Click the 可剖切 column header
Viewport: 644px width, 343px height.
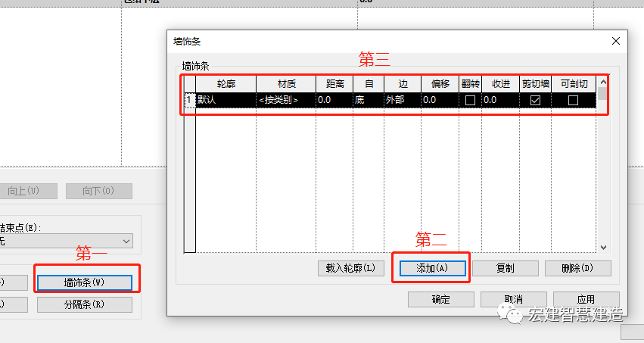[x=574, y=84]
